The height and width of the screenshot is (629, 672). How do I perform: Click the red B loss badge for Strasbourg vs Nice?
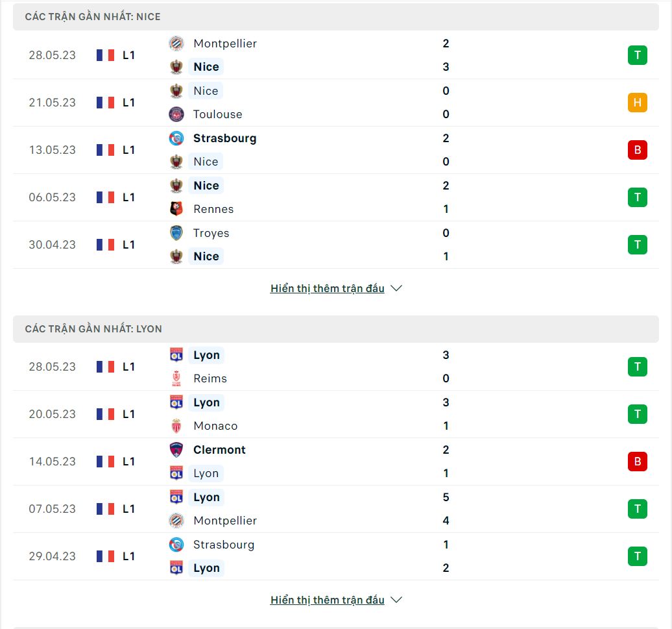tap(637, 150)
